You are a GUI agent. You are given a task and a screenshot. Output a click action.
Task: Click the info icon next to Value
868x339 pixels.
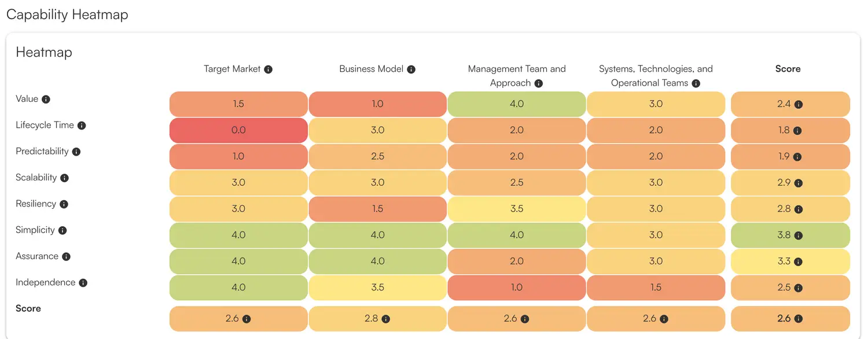pos(46,99)
